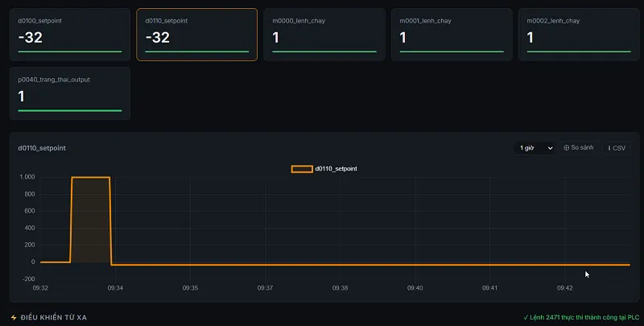Toggle the d0110_setpoint legend color box
This screenshot has width=644, height=326.
[302, 169]
